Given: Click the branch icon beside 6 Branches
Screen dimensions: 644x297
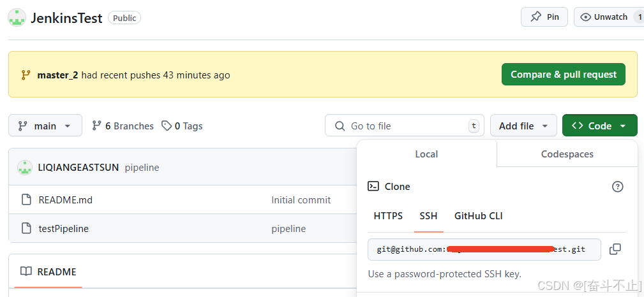Looking at the screenshot, I should pos(96,126).
